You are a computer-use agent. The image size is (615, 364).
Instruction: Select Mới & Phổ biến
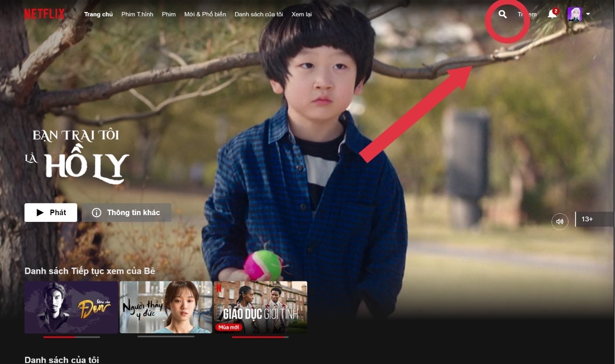point(205,14)
